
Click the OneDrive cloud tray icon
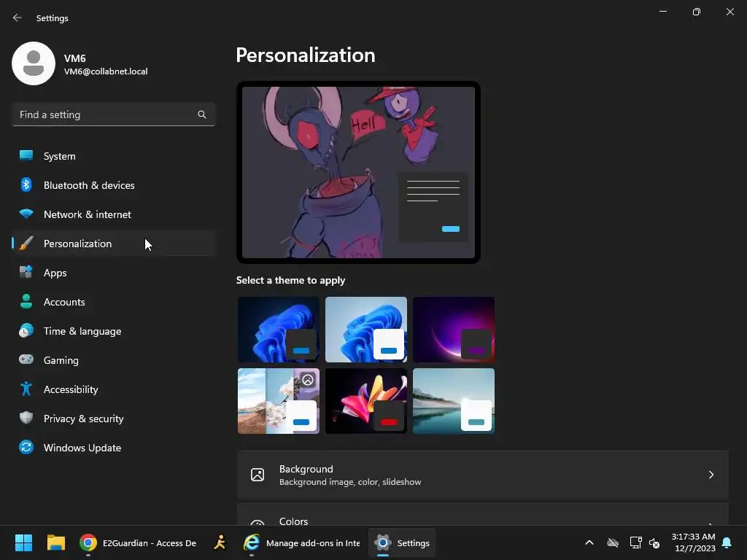613,542
